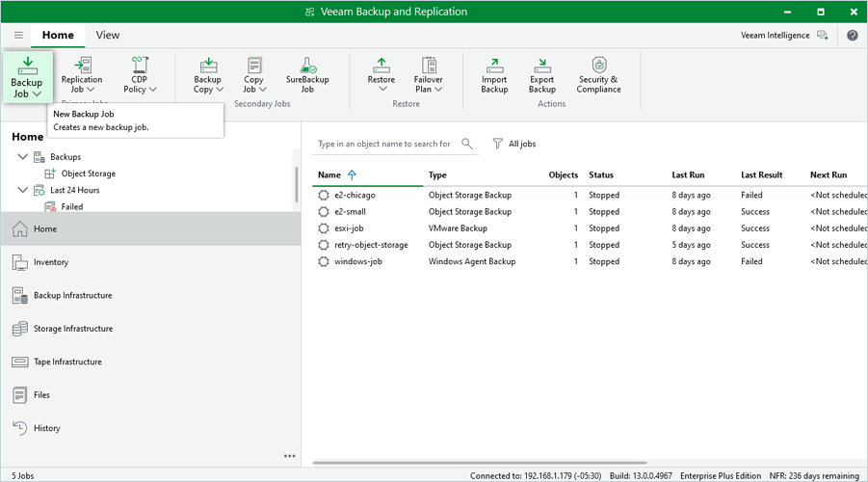Open the Replication Job dropdown arrow
The height and width of the screenshot is (482, 868).
(91, 90)
